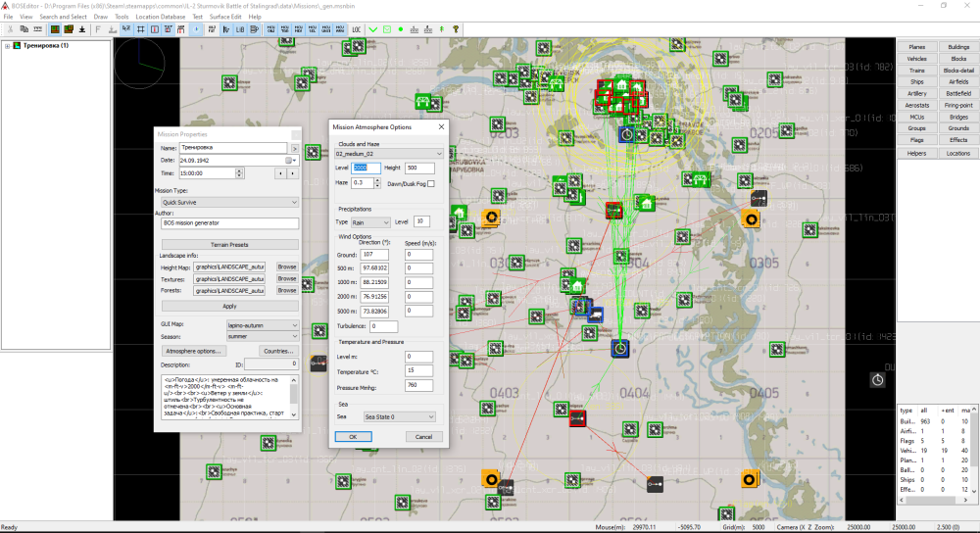This screenshot has width=980, height=533.
Task: Open the Surface Edit menu
Action: pos(226,17)
